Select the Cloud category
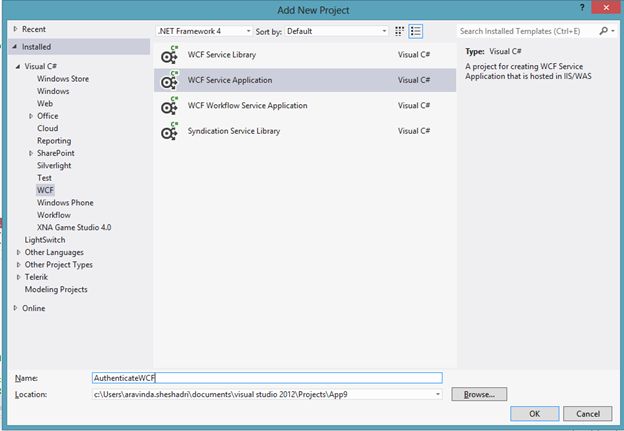Viewport: 624px width, 431px height. point(47,128)
